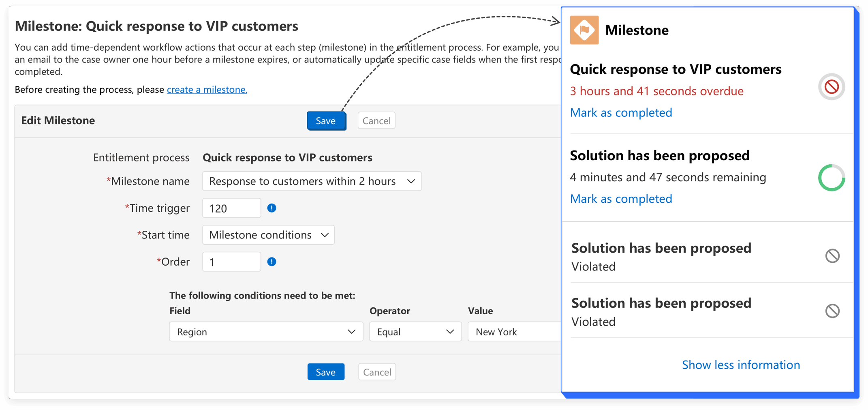Open the Equal operator dropdown

point(415,332)
